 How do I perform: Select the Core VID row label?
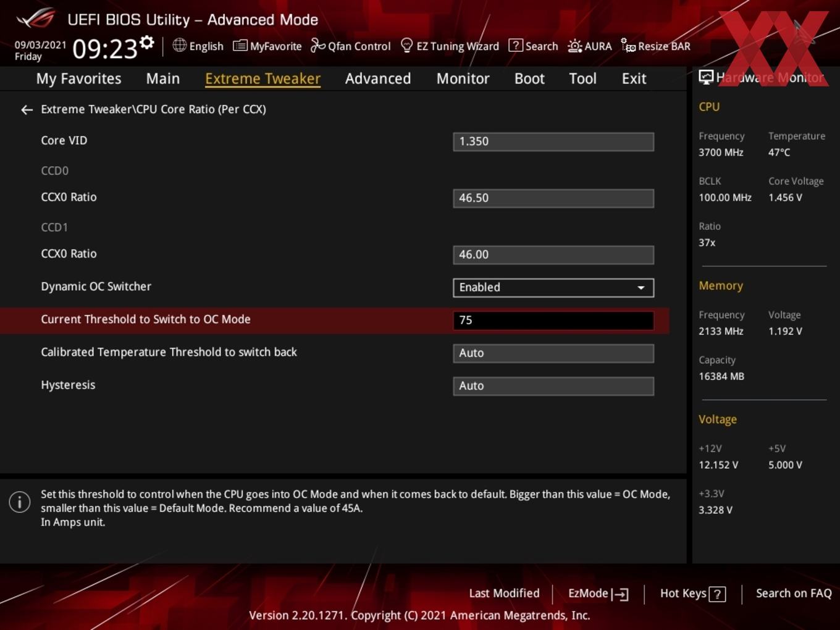(64, 140)
